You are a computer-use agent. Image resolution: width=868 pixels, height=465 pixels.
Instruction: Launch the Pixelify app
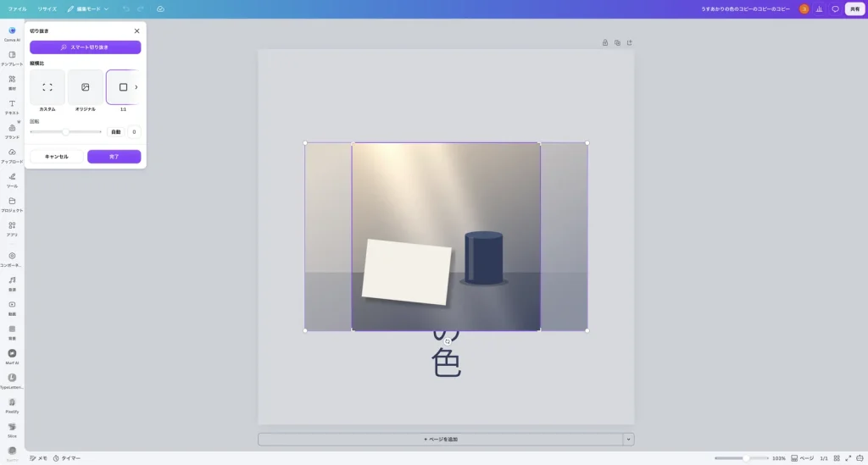coord(12,405)
